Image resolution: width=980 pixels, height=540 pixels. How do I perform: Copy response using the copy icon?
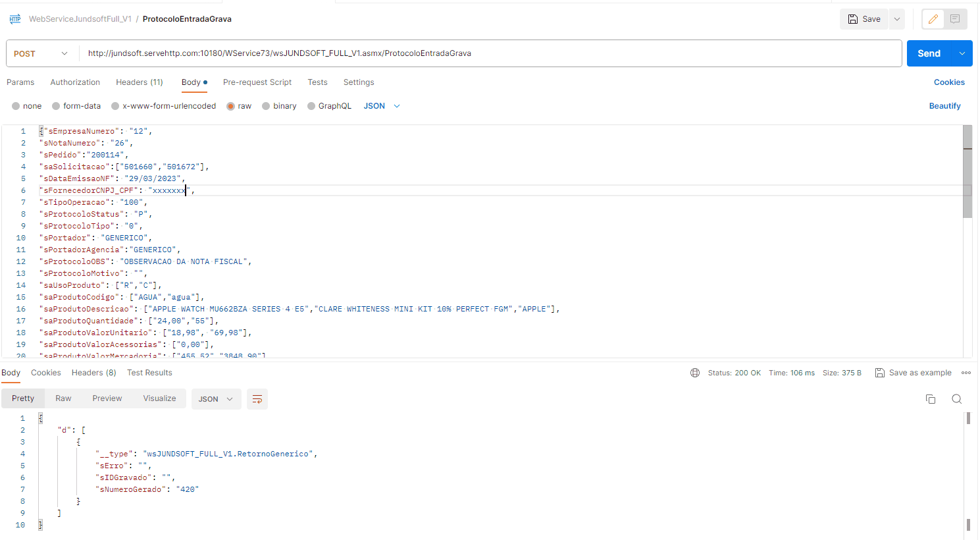point(931,399)
